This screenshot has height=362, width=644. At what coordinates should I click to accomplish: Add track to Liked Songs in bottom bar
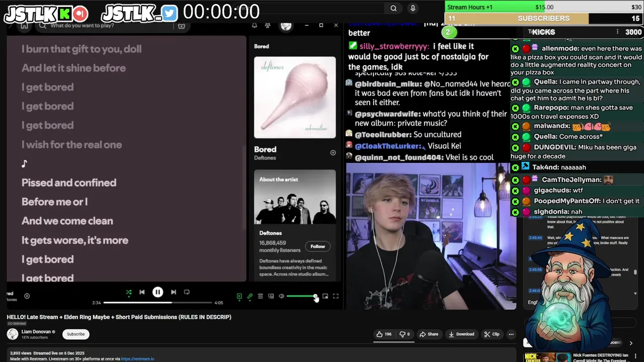coord(27,296)
